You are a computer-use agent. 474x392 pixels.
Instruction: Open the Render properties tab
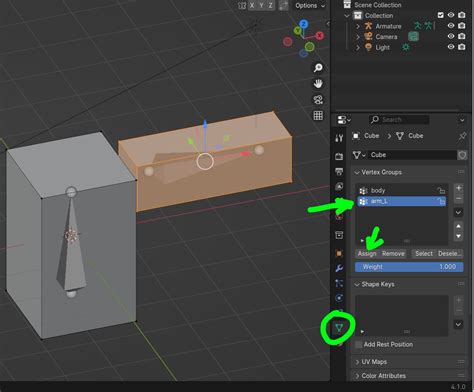pyautogui.click(x=339, y=156)
